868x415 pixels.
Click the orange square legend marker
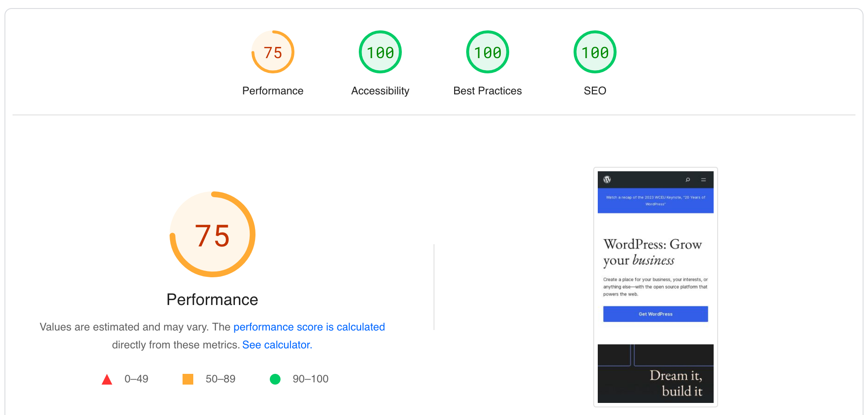click(188, 379)
